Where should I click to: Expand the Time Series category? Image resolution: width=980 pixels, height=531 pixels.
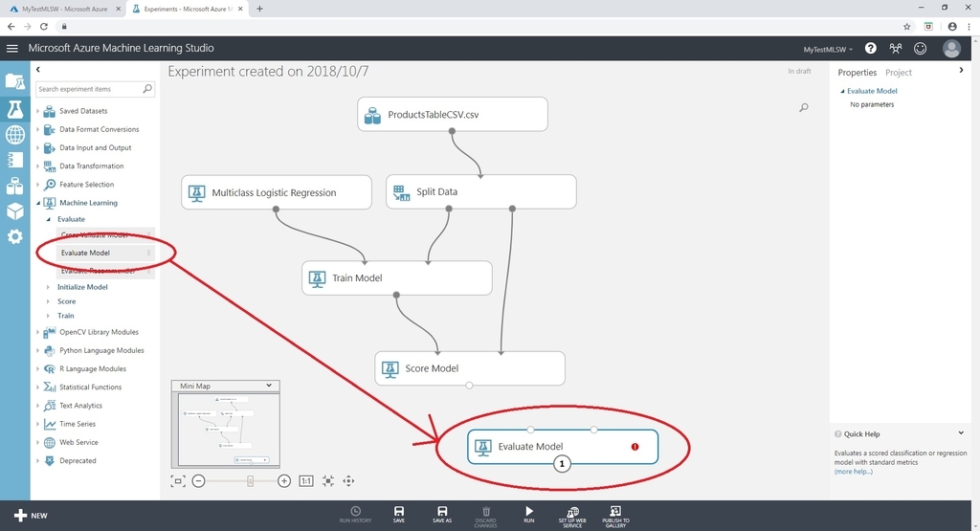[x=37, y=424]
